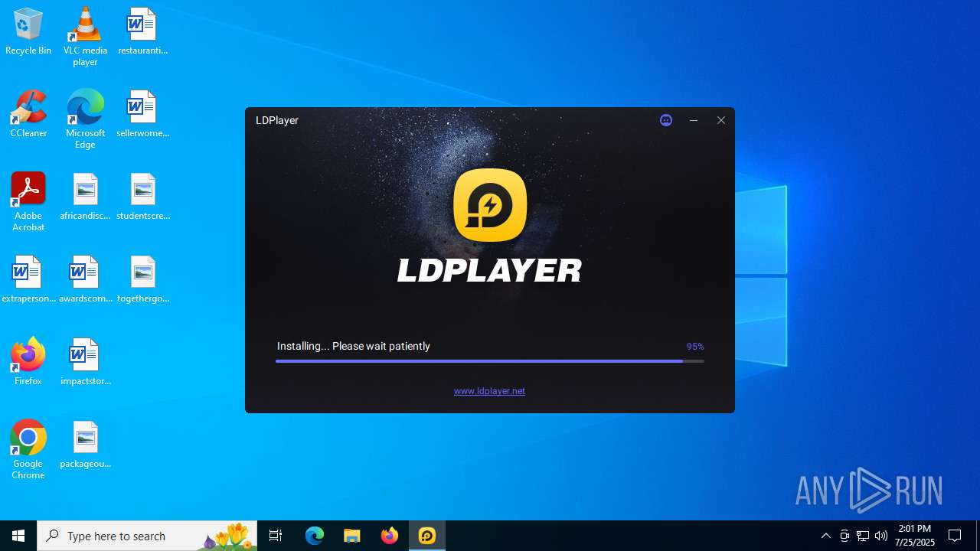
Task: Open the taskbar clock and date
Action: point(915,536)
